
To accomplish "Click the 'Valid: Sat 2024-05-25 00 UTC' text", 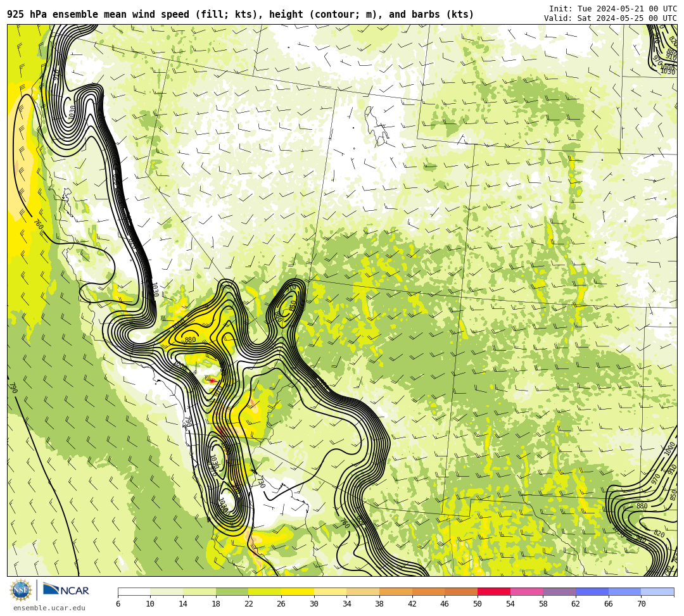I will pyautogui.click(x=611, y=18).
